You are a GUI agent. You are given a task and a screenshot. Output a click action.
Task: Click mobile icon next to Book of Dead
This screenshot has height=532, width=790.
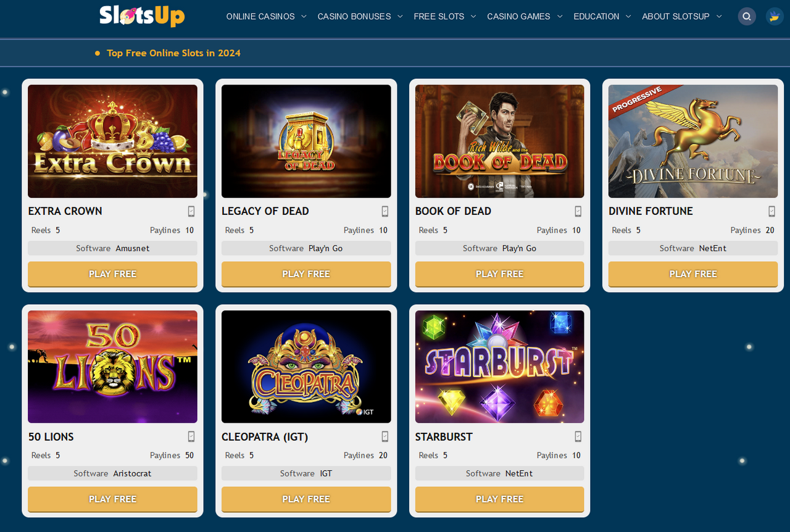[x=578, y=211]
